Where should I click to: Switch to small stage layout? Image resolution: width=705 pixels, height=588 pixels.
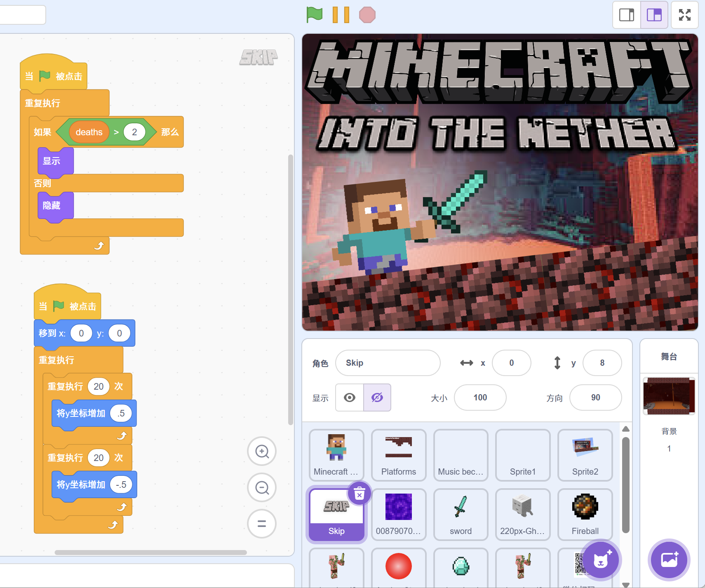(x=627, y=15)
